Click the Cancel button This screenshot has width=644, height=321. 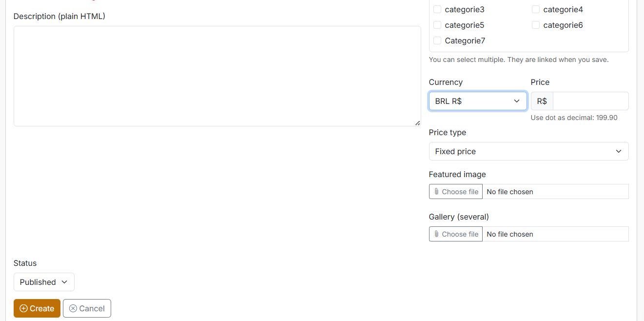pos(87,308)
